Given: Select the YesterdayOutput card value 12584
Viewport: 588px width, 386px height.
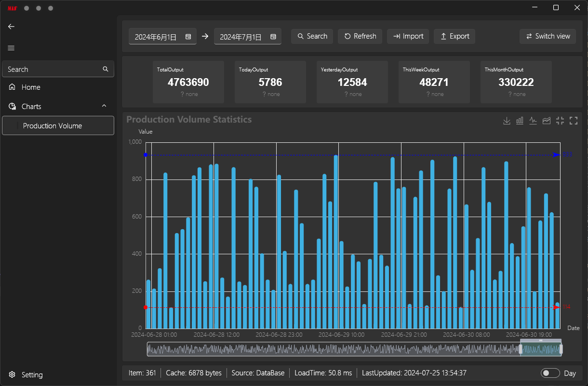Looking at the screenshot, I should [x=352, y=82].
